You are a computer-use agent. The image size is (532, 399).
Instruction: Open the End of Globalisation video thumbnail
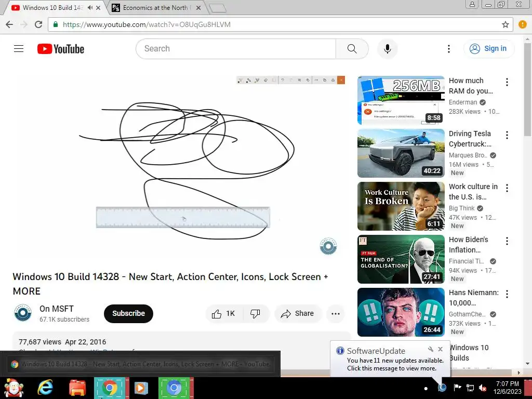(x=401, y=259)
